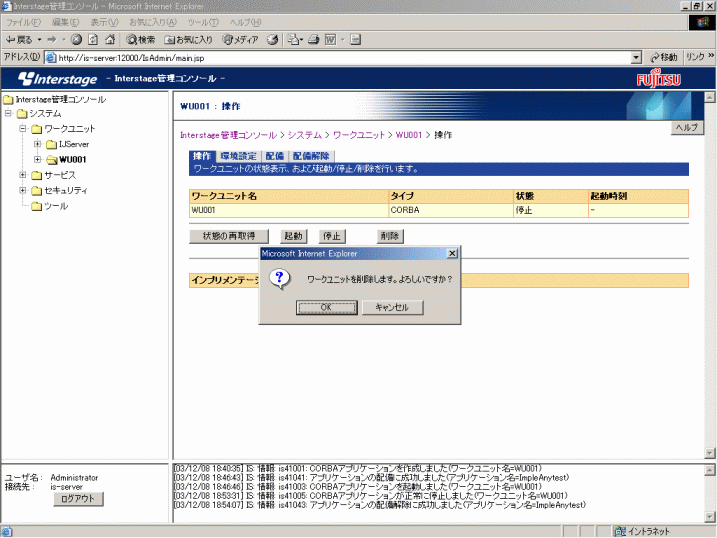717x538 pixels.
Task: Click the Refresh page icon
Action: [x=93, y=40]
